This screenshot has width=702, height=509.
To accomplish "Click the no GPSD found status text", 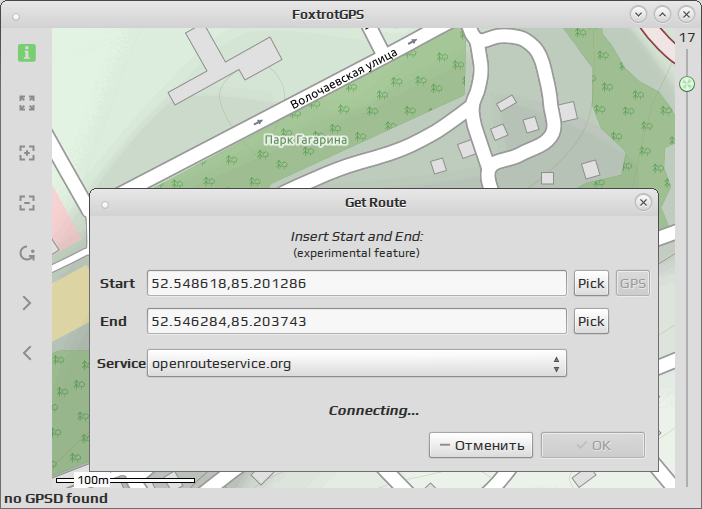I will (56, 498).
